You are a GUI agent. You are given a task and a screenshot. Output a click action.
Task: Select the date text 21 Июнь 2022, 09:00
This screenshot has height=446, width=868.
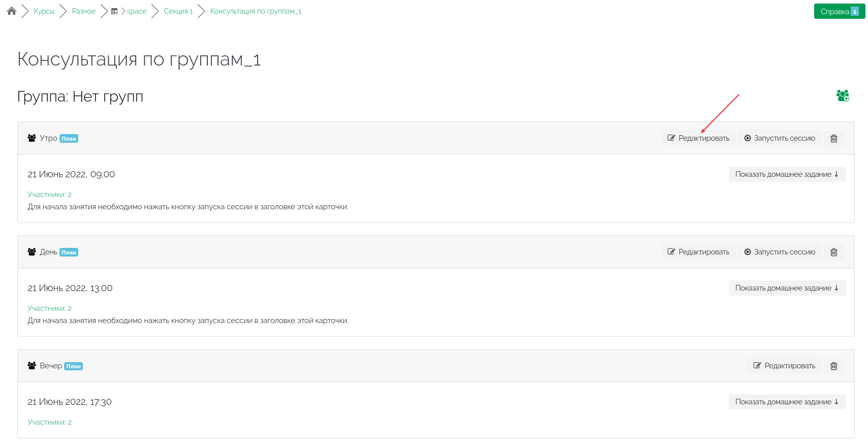click(71, 174)
